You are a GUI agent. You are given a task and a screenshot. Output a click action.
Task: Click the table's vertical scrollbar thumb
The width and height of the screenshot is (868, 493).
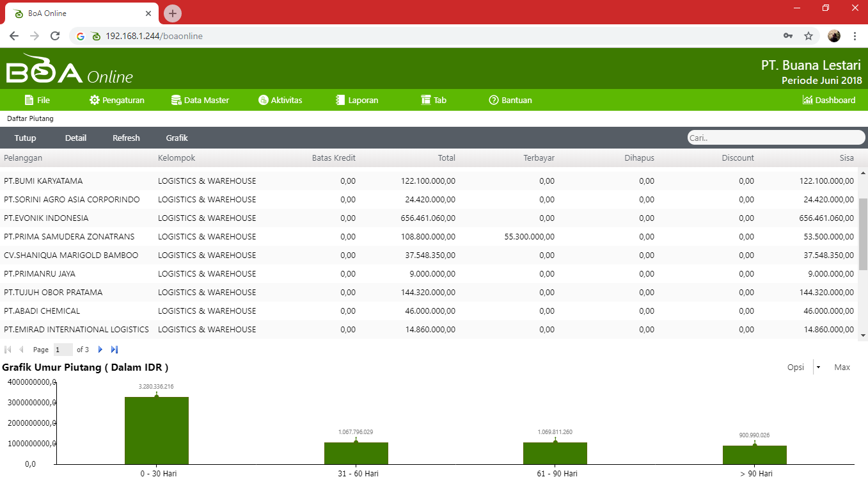(x=862, y=234)
